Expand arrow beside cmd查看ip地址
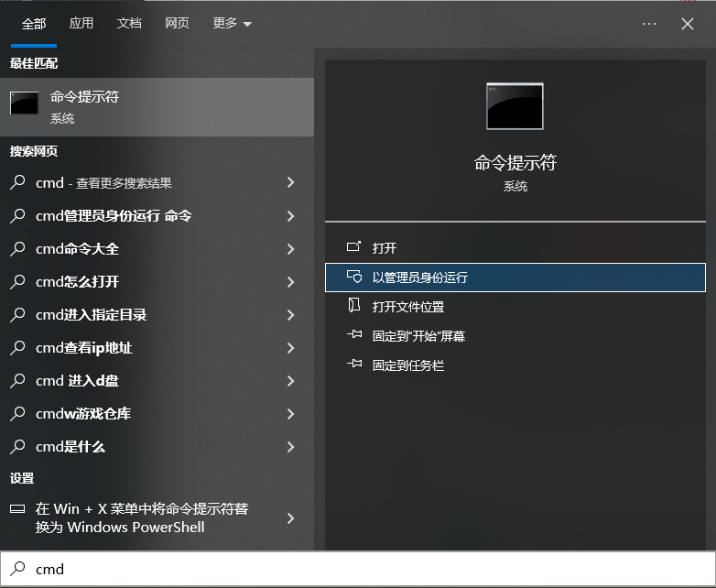 [290, 348]
